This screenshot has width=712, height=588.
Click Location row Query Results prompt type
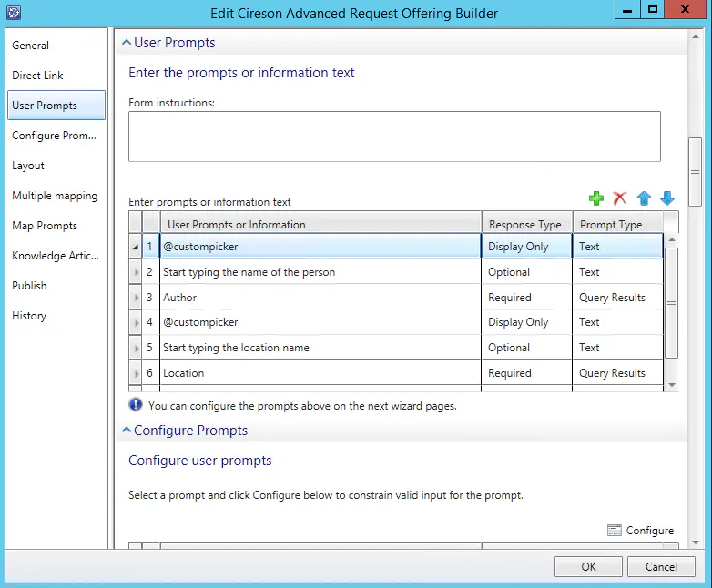(x=617, y=373)
